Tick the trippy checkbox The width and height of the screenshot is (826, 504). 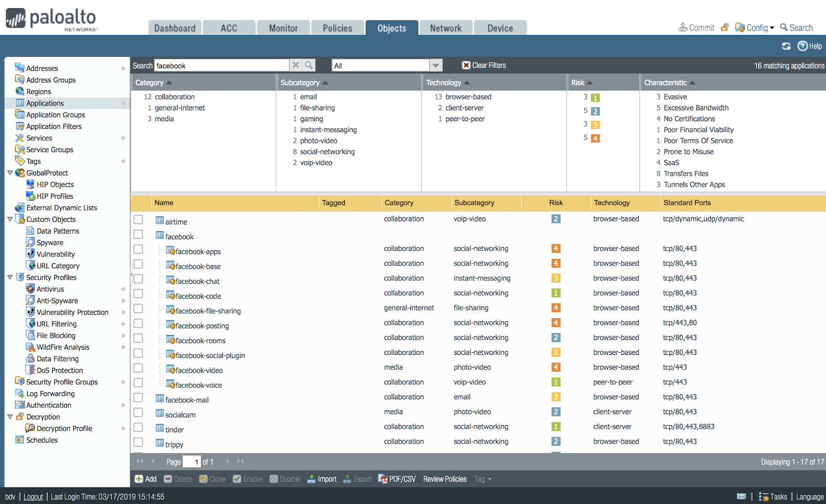click(x=138, y=442)
